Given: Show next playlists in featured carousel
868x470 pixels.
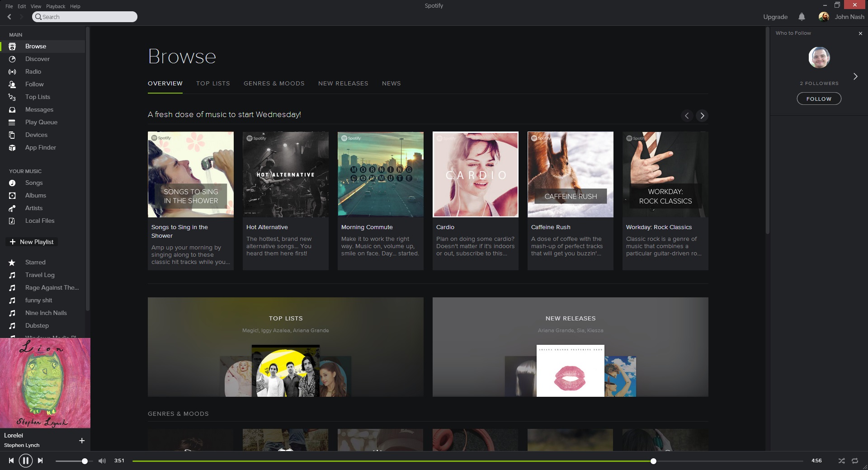Looking at the screenshot, I should tap(702, 116).
